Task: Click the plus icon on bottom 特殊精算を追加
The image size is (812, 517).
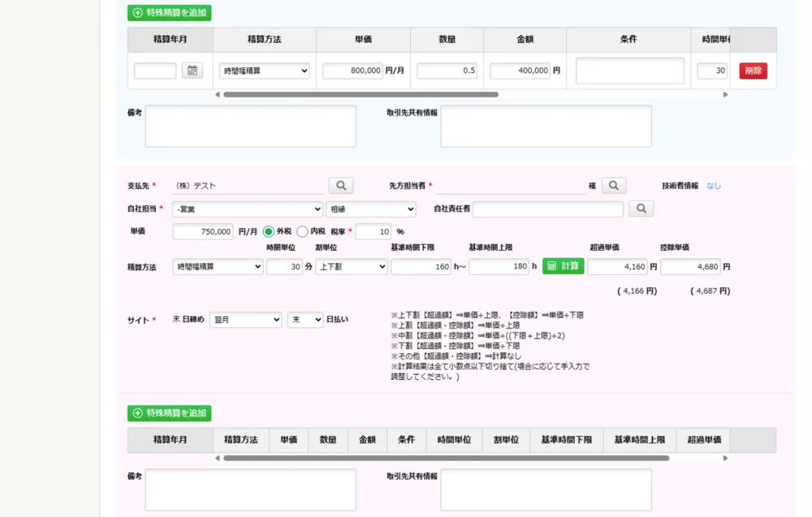Action: coord(136,413)
